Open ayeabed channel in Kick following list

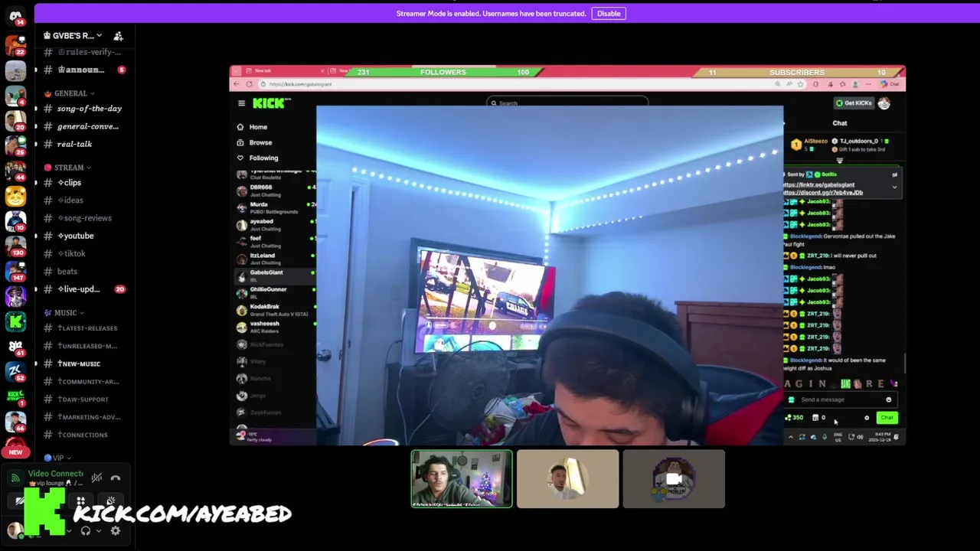point(276,225)
